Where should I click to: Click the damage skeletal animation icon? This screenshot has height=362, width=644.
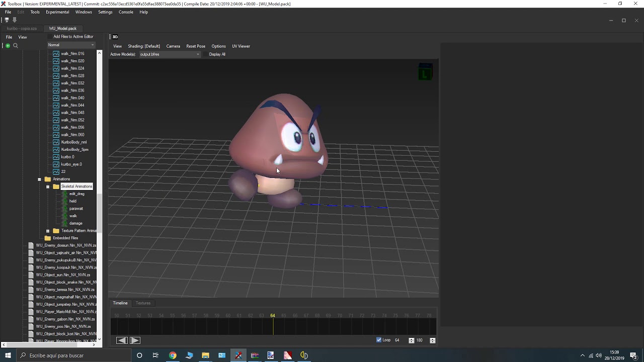tap(65, 223)
